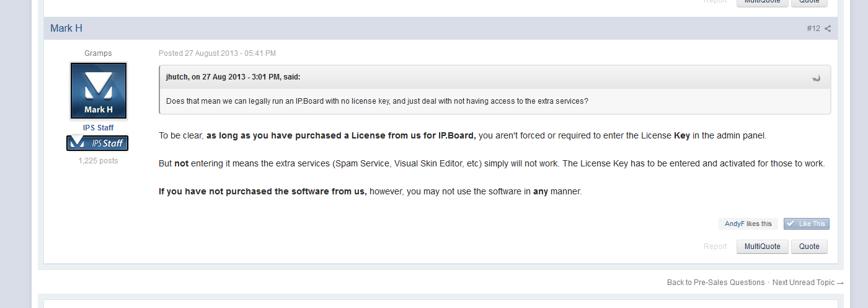Click the "1,225 posts" count under Mark H
868x308 pixels.
[98, 161]
